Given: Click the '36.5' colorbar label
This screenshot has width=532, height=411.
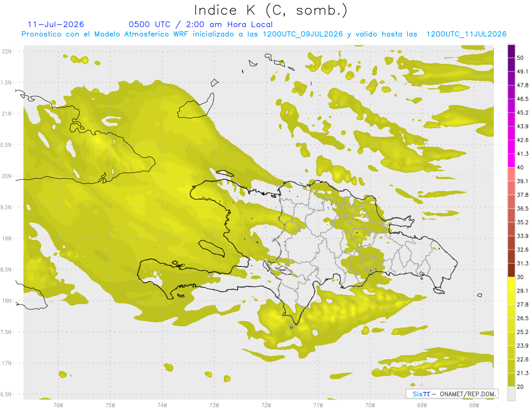Looking at the screenshot, I should tap(522, 208).
